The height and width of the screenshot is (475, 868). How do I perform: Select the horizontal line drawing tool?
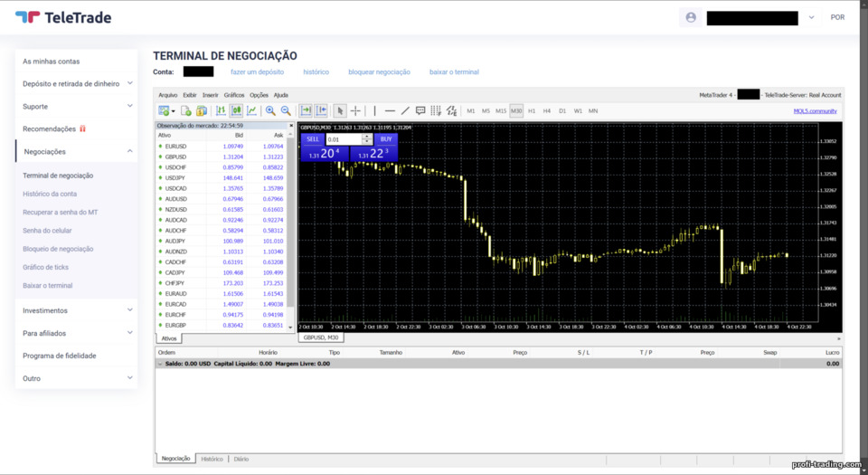pos(390,110)
